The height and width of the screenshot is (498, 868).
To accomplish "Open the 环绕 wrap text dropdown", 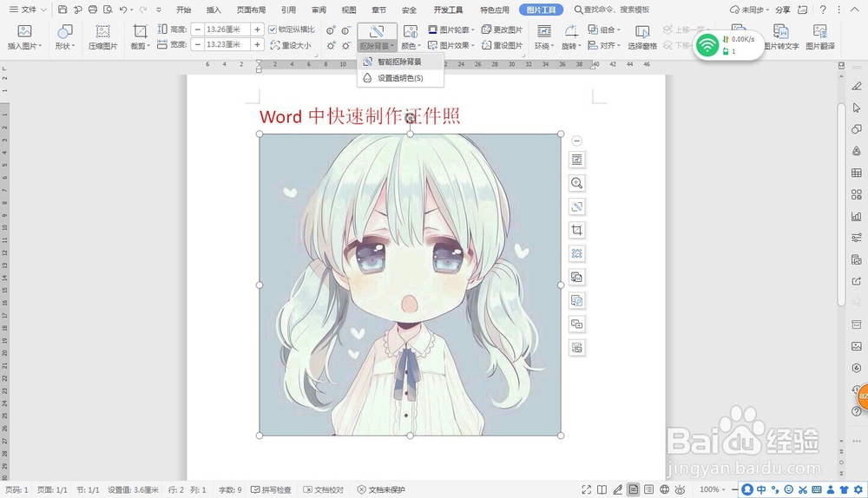I will [544, 37].
